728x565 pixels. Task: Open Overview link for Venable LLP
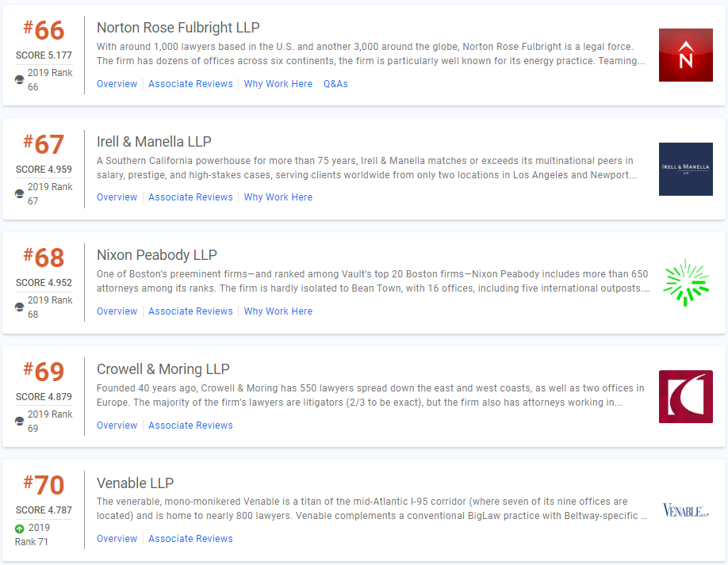(117, 539)
